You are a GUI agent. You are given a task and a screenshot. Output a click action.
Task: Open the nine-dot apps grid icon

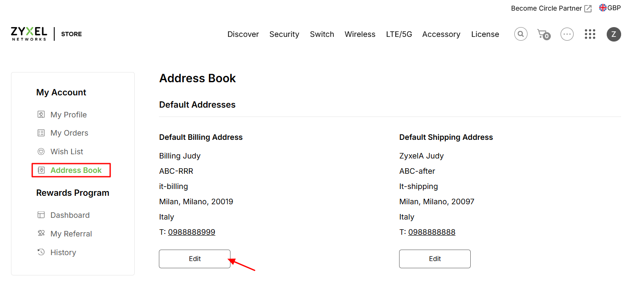point(590,34)
